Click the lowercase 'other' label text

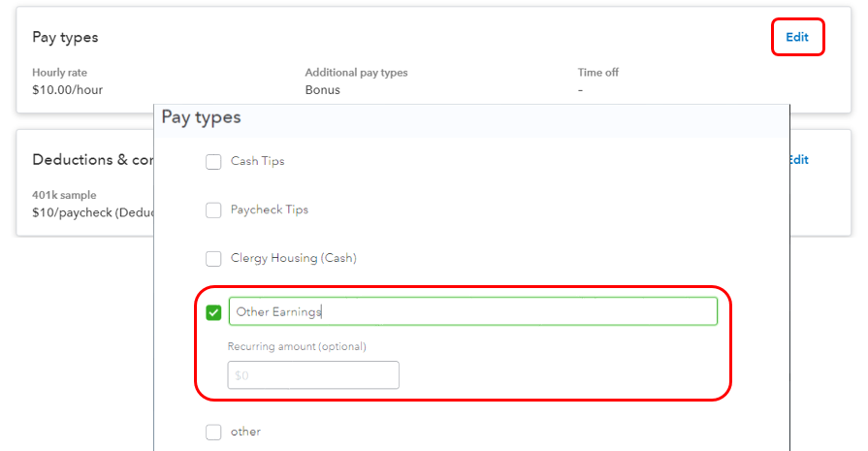(245, 432)
